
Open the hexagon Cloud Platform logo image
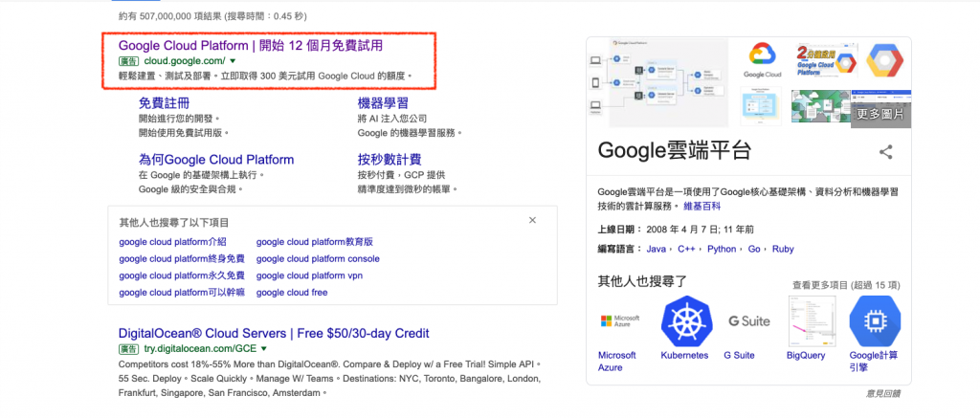click(884, 62)
